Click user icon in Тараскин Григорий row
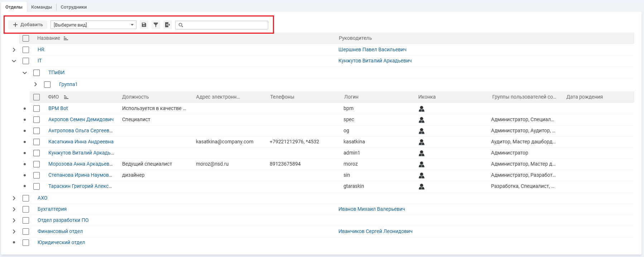This screenshot has height=257, width=644. [x=422, y=187]
